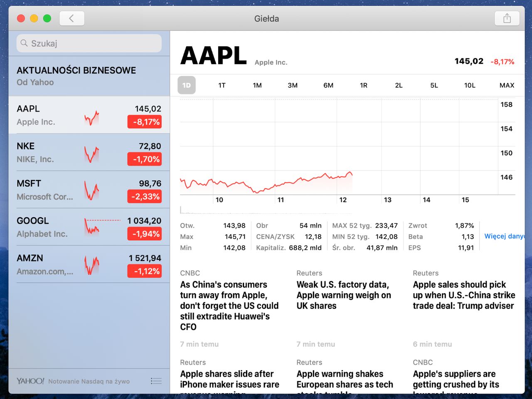This screenshot has width=532, height=399.
Task: Click the header price 145,02
Action: [469, 61]
